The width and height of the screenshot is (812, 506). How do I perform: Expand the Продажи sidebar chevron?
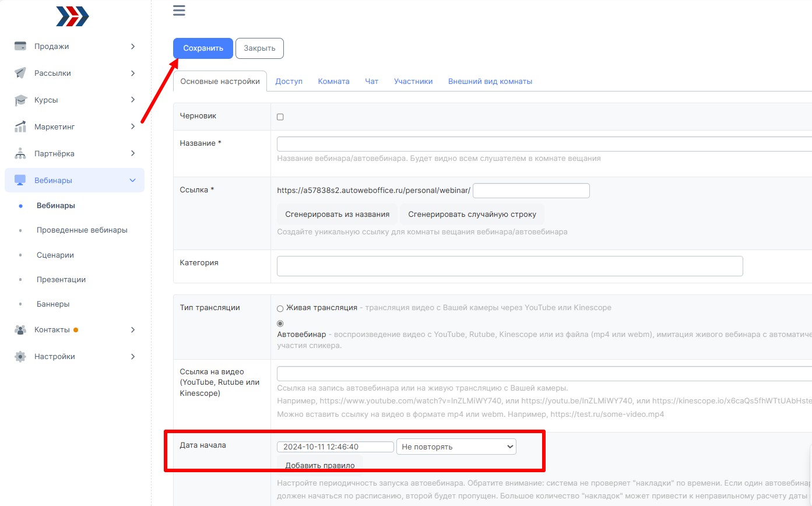point(133,46)
